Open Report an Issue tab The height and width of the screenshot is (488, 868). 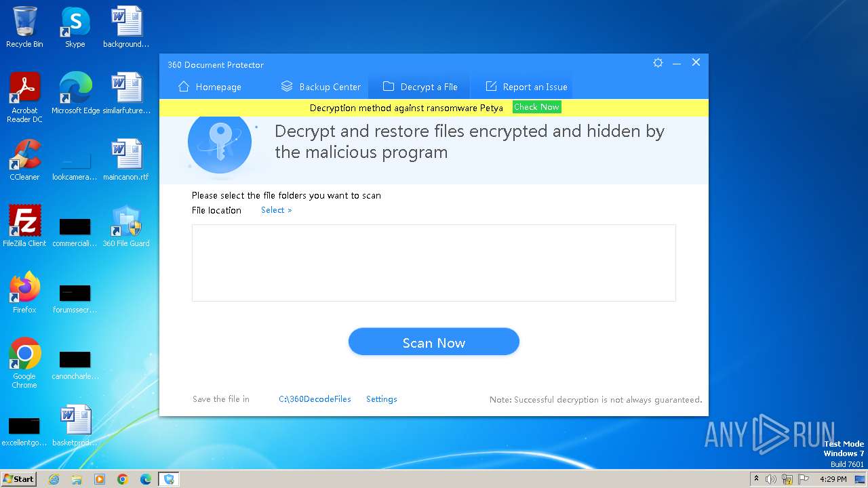point(526,87)
